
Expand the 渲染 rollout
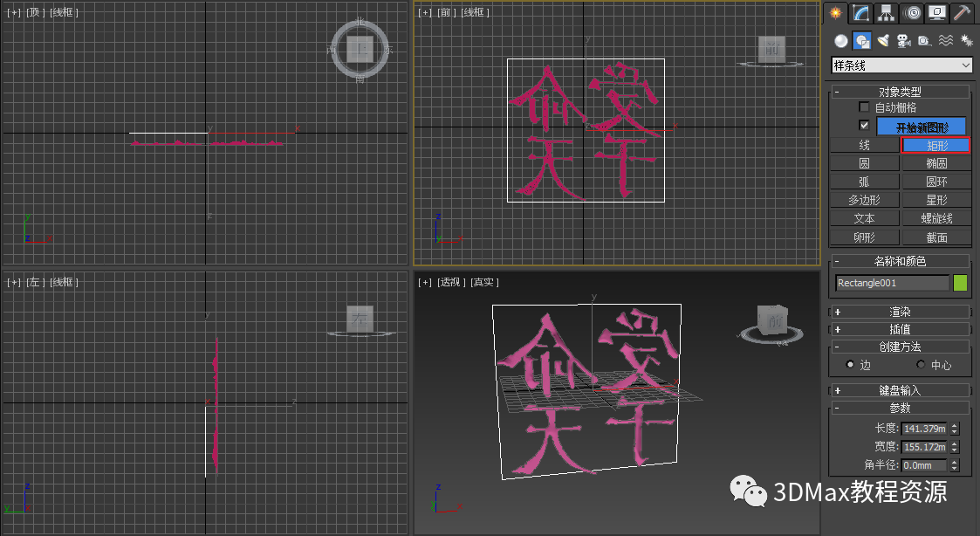point(900,312)
